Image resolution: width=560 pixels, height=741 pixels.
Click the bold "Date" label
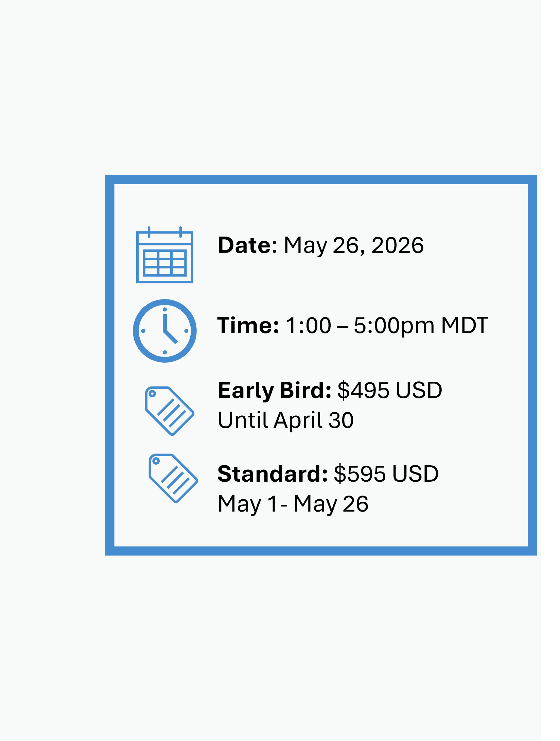point(244,245)
